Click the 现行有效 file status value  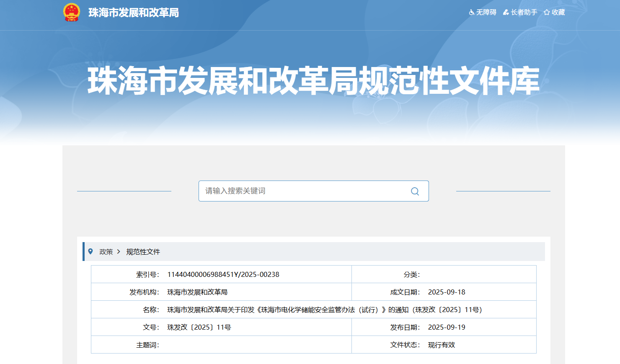point(442,345)
